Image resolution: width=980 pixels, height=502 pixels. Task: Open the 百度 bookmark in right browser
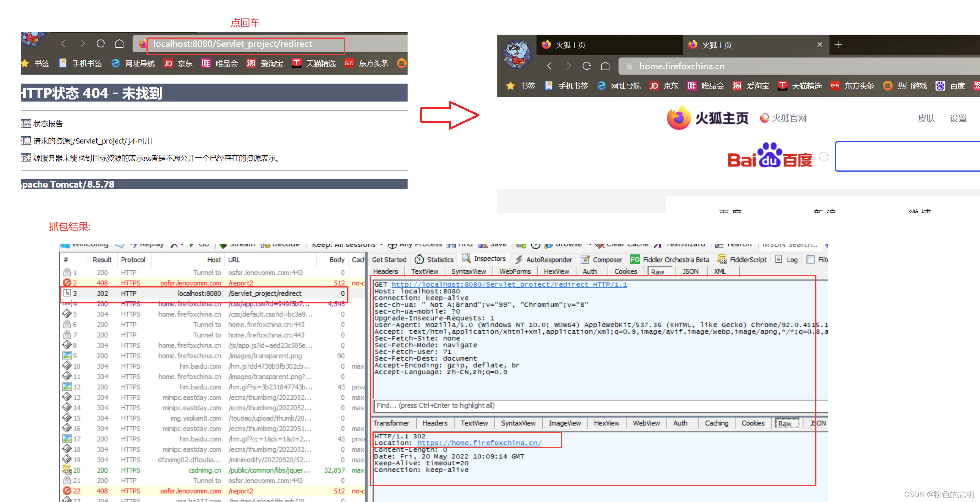pos(950,86)
